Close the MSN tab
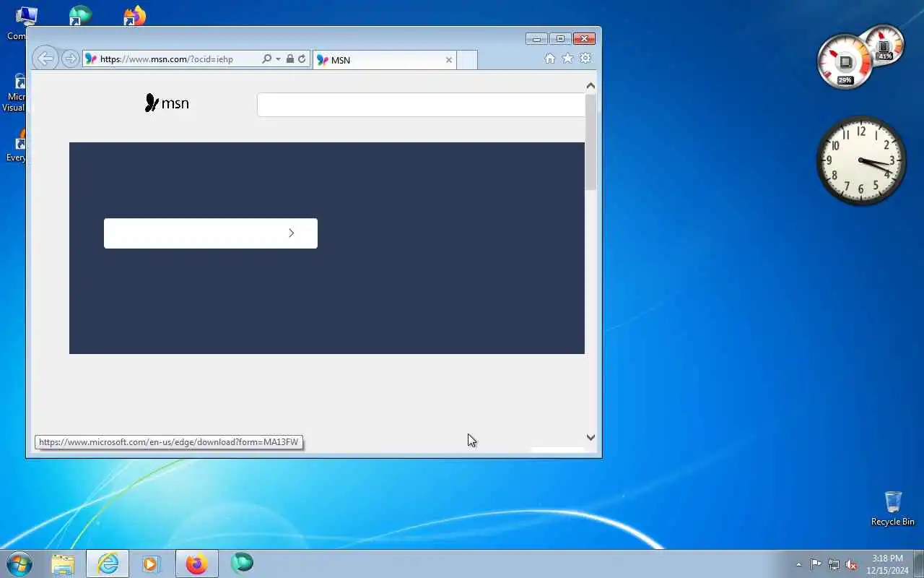 coord(448,60)
